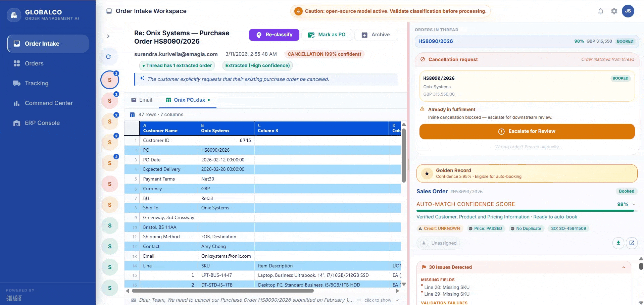Click the Escalate for Review button
The image size is (644, 305).
[x=526, y=131]
